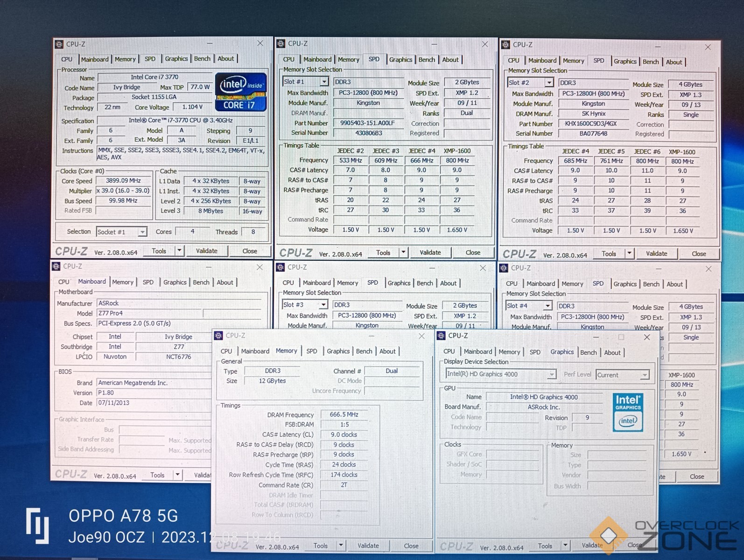Click Close button in the Slot #4 SPD window

coord(697,476)
